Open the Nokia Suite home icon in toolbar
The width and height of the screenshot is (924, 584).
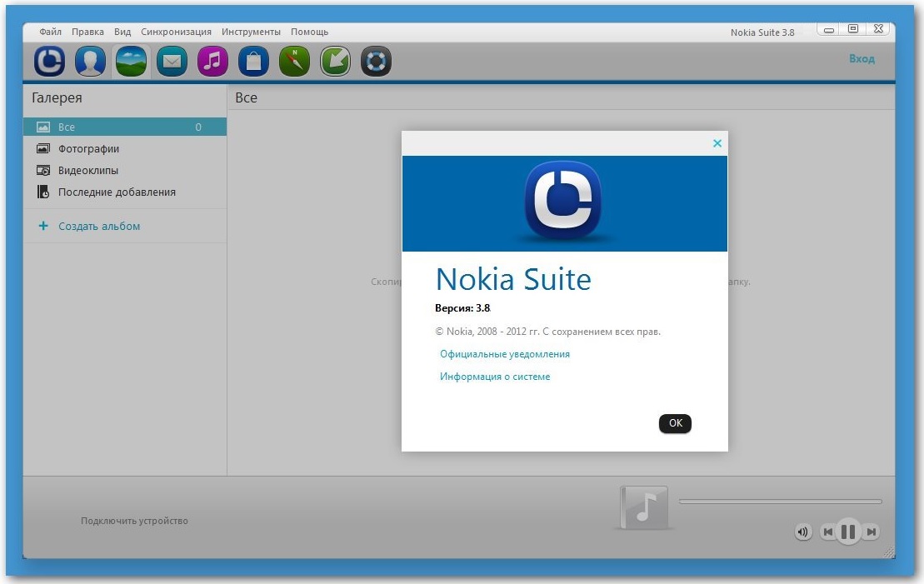(x=49, y=61)
